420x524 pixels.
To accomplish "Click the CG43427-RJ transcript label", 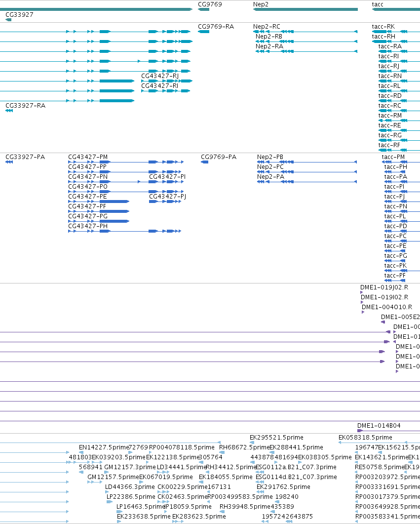I will click(160, 76).
